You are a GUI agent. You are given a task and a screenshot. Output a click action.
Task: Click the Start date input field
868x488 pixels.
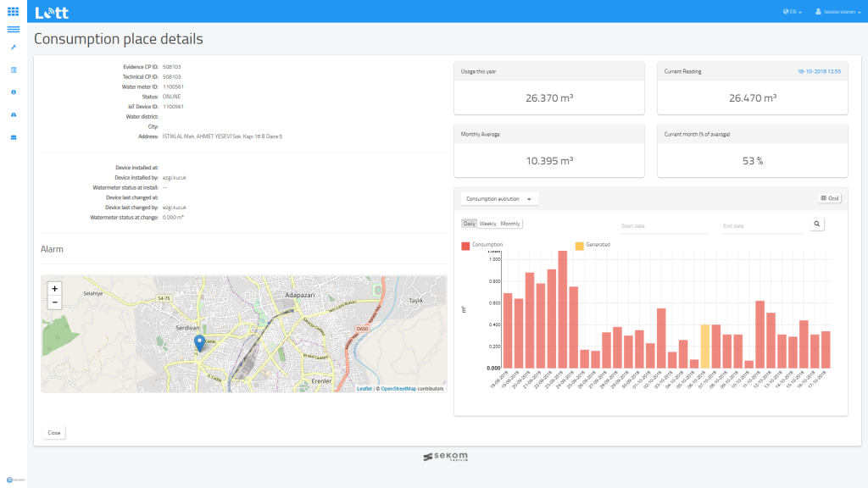pos(661,226)
